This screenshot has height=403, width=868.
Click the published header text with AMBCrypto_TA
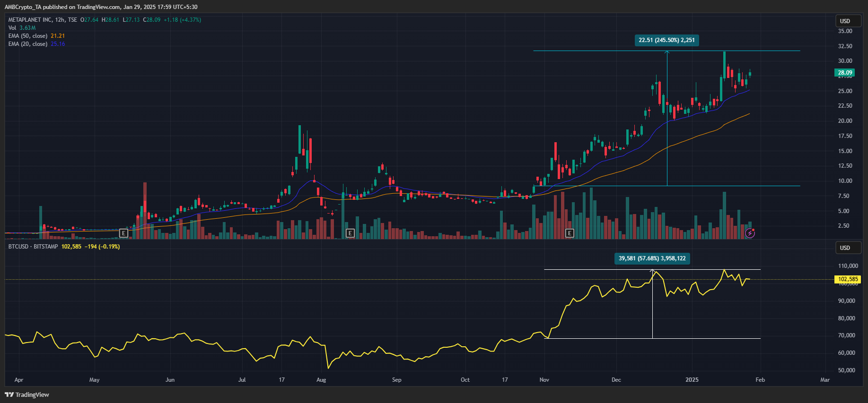click(101, 7)
